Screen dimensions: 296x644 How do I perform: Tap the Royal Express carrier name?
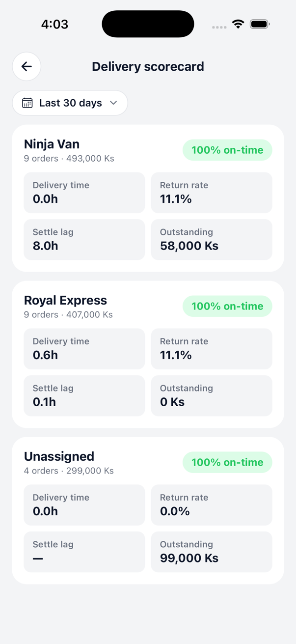point(65,300)
